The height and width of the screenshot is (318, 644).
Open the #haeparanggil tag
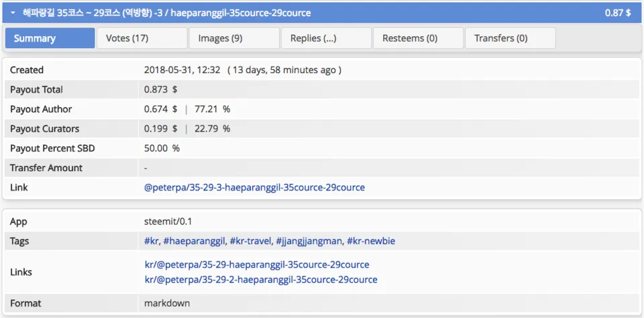(x=194, y=241)
